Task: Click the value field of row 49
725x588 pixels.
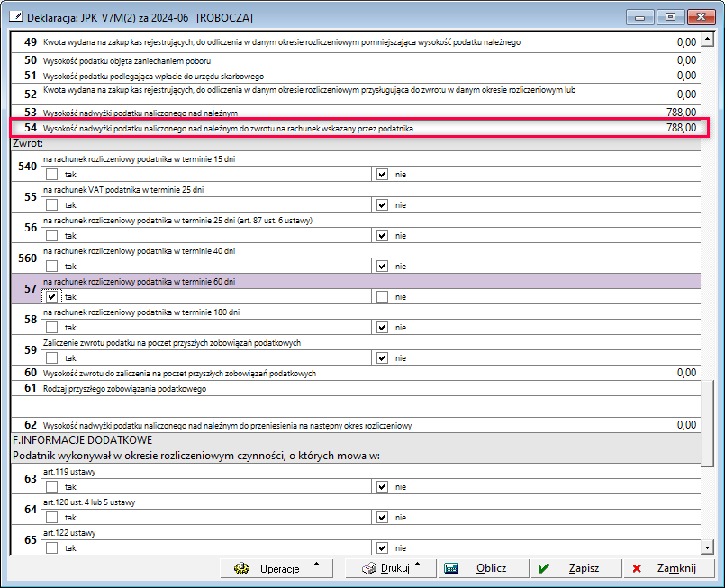Action: point(647,42)
